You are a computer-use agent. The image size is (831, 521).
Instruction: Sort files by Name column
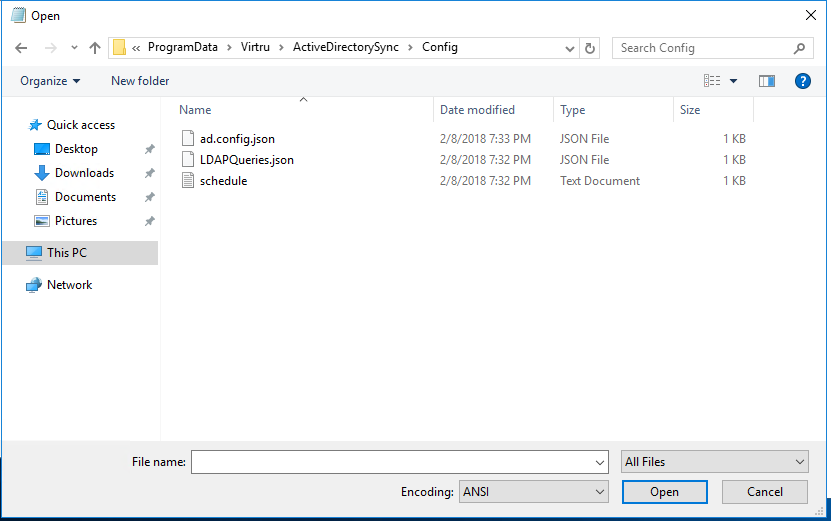tap(195, 110)
